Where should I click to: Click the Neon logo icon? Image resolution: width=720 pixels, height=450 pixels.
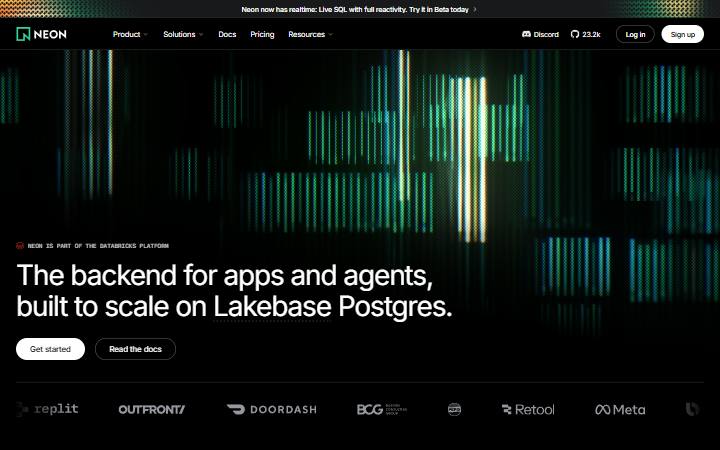[x=23, y=34]
